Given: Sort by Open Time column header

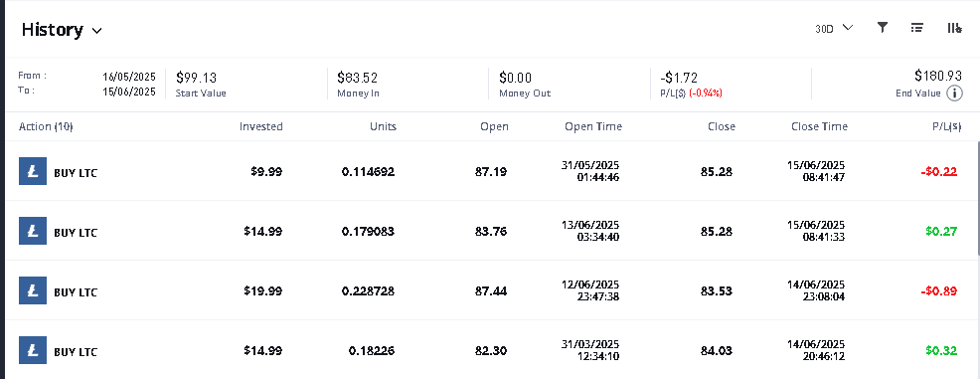Looking at the screenshot, I should (593, 126).
